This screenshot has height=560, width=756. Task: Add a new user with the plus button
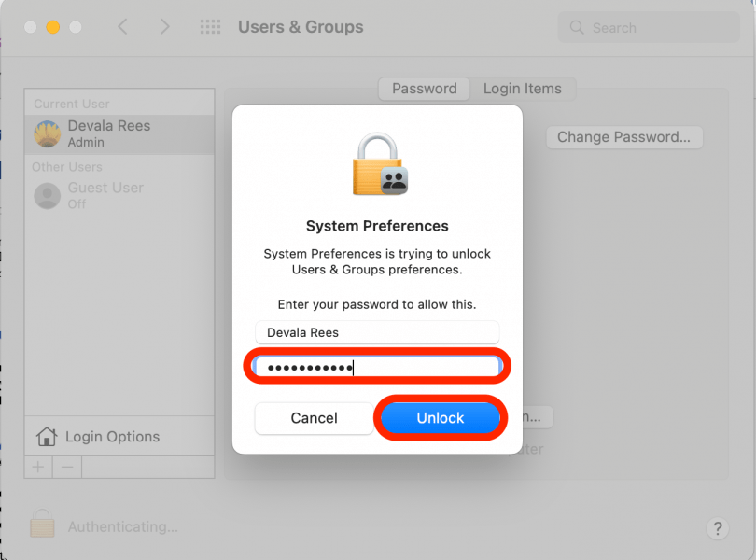(x=37, y=467)
